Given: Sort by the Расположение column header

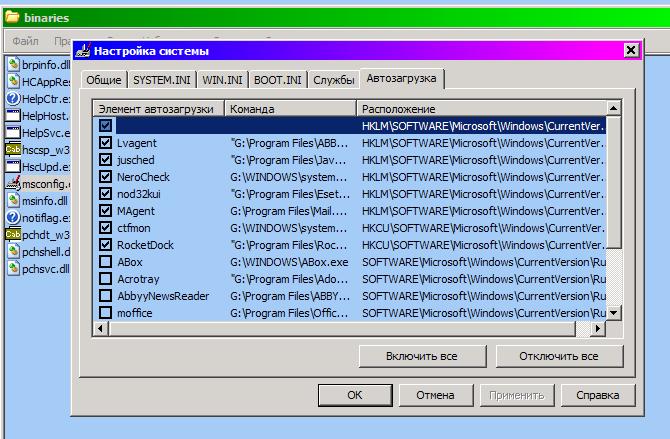Looking at the screenshot, I should click(481, 109).
